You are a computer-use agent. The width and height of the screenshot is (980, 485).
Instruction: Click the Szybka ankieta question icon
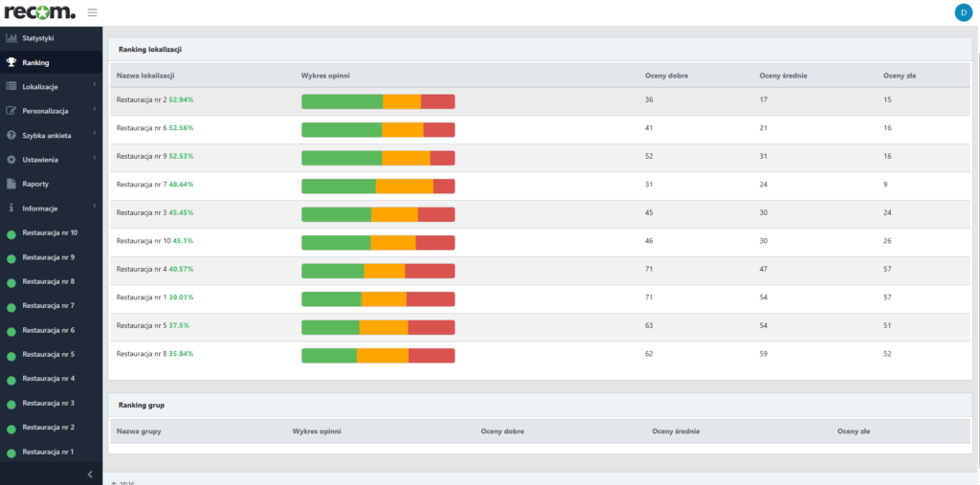click(x=11, y=135)
